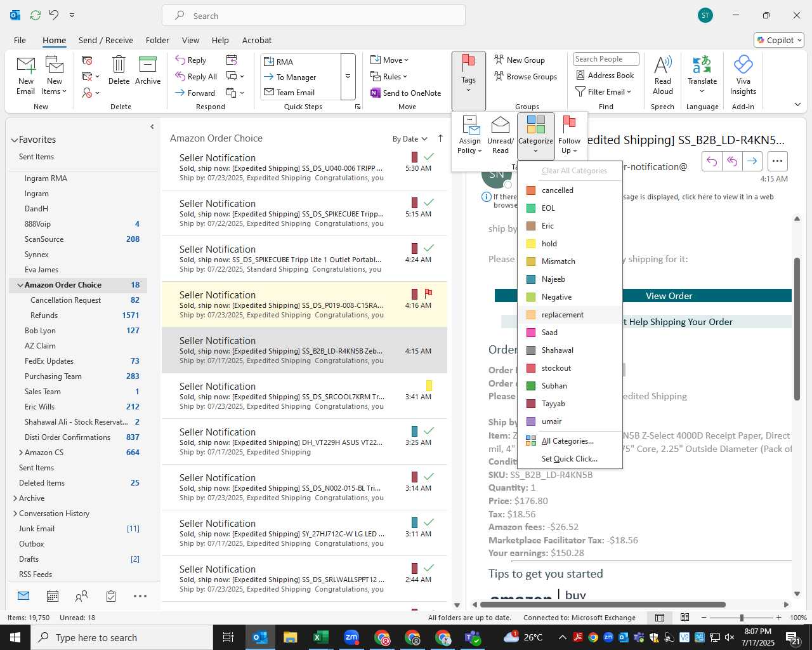Viewport: 812px width, 650px height.
Task: Select All Categories menu entry
Action: coord(570,441)
